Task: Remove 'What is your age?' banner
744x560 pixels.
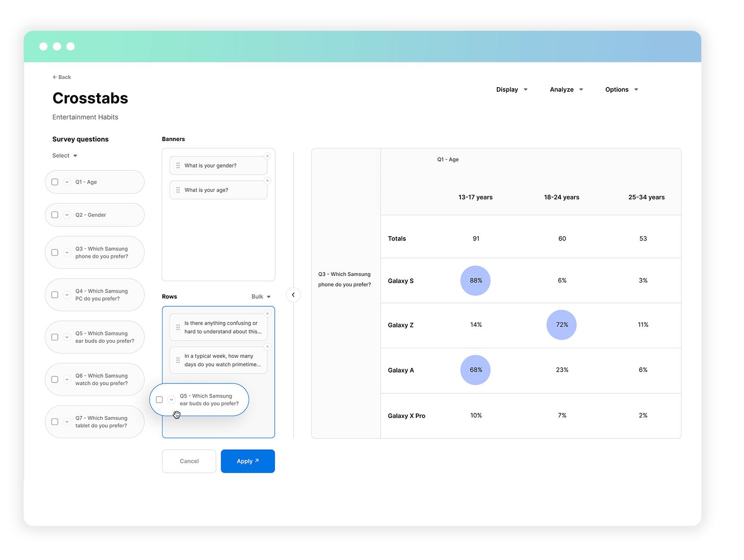Action: 268,181
